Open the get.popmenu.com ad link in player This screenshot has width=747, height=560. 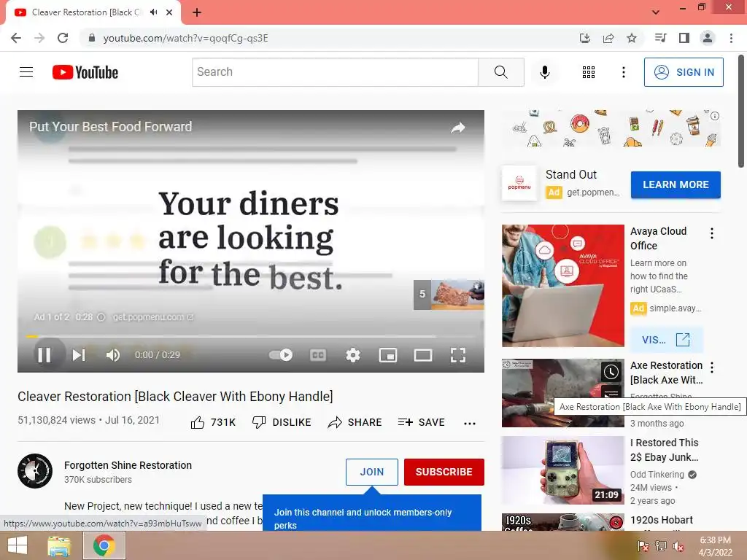tap(152, 317)
